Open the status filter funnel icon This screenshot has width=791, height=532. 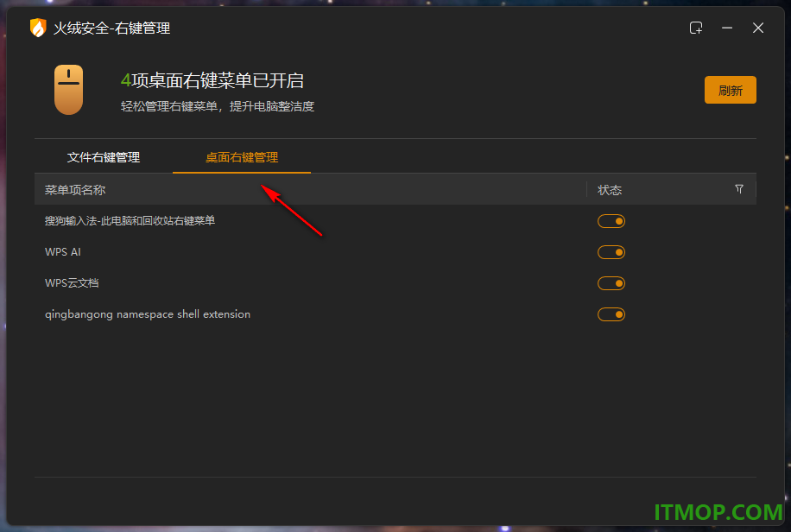(x=739, y=189)
